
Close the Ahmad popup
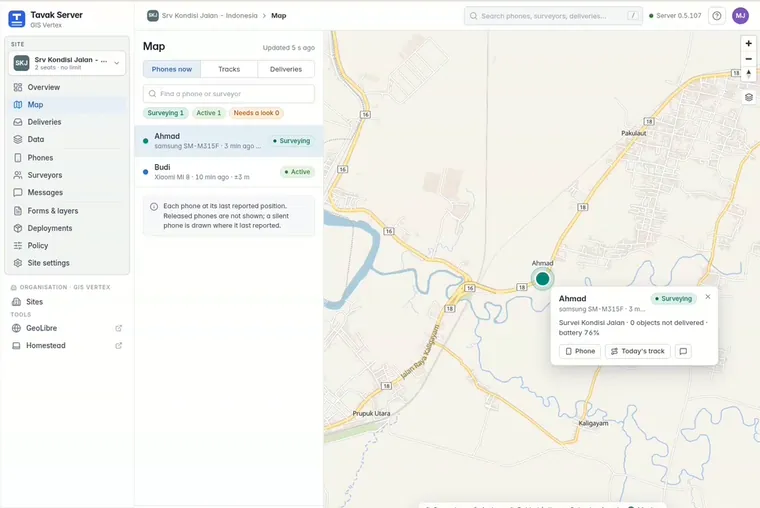(708, 297)
